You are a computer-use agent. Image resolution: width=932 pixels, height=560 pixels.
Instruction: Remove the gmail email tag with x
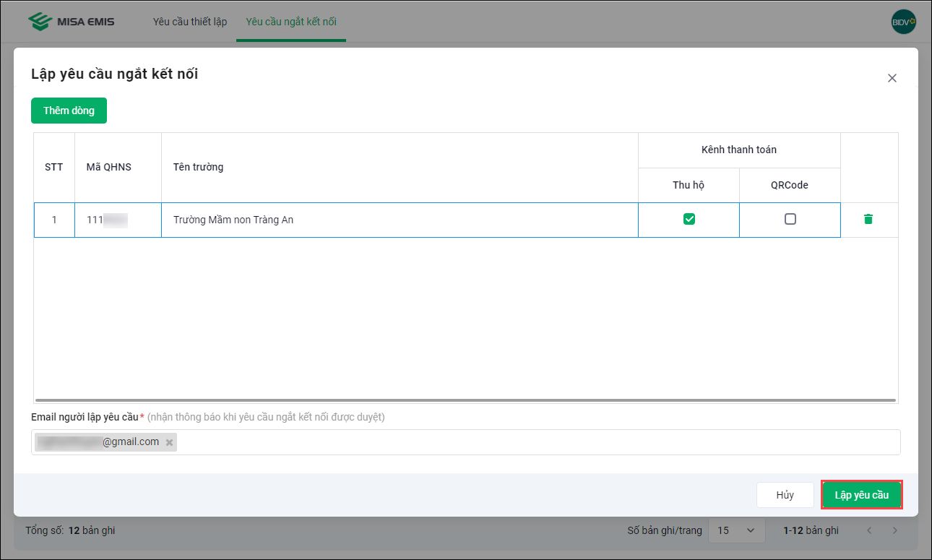pos(169,442)
